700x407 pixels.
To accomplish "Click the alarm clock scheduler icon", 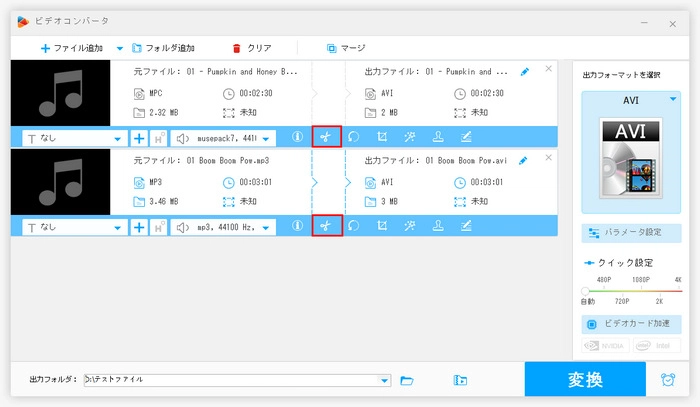I will click(x=667, y=380).
